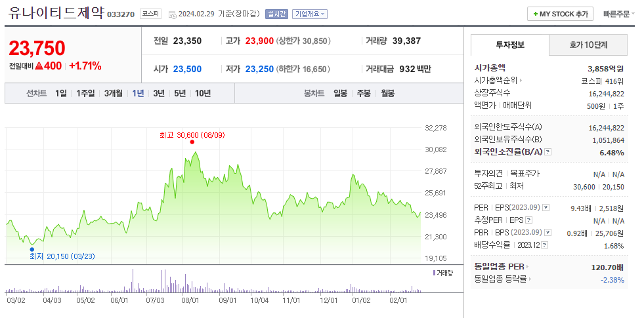Click blue 최저 20,150 marker dot on chart
The image size is (644, 318).
click(32, 249)
